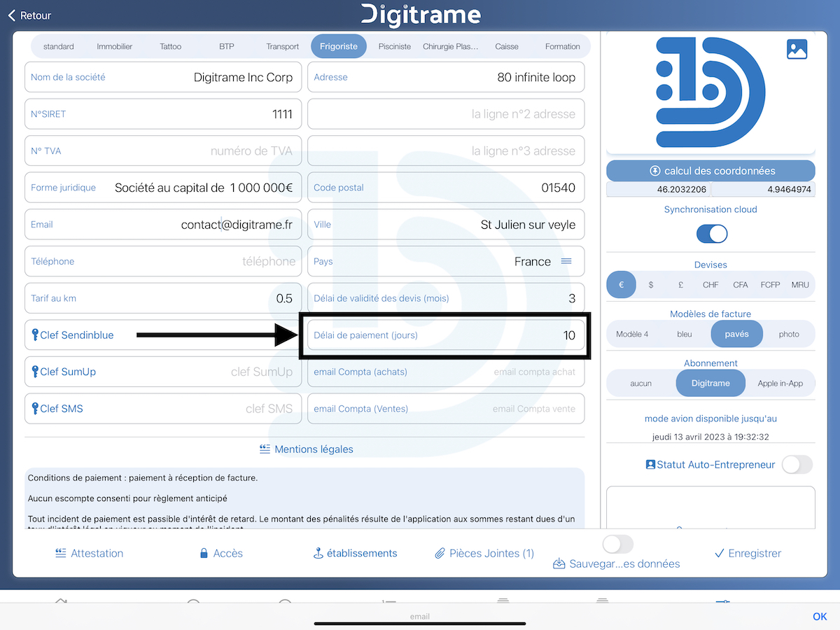Open the Pays country selector menu
840x630 pixels.
click(566, 261)
